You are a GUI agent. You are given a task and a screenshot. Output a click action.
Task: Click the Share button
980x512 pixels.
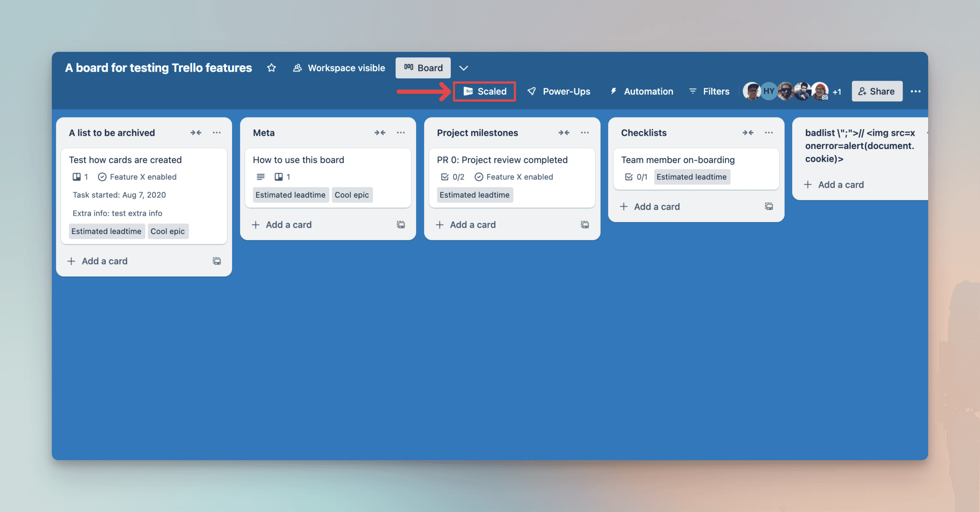click(877, 92)
